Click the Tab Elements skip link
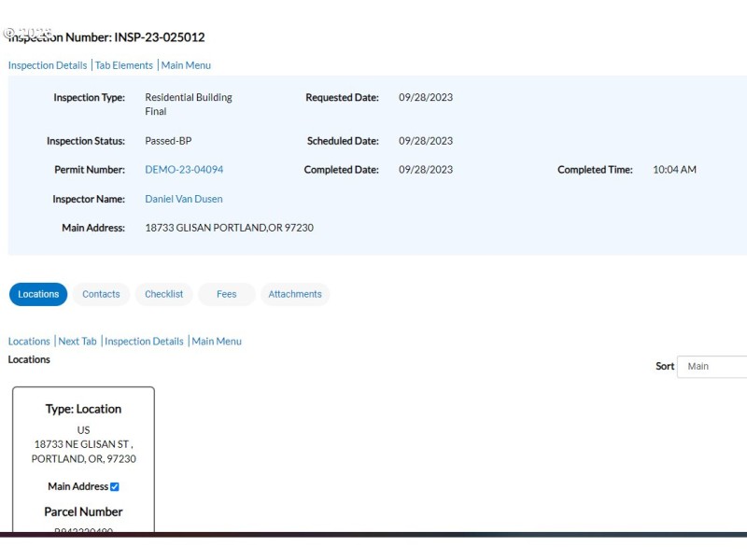747x560 pixels. (x=124, y=65)
